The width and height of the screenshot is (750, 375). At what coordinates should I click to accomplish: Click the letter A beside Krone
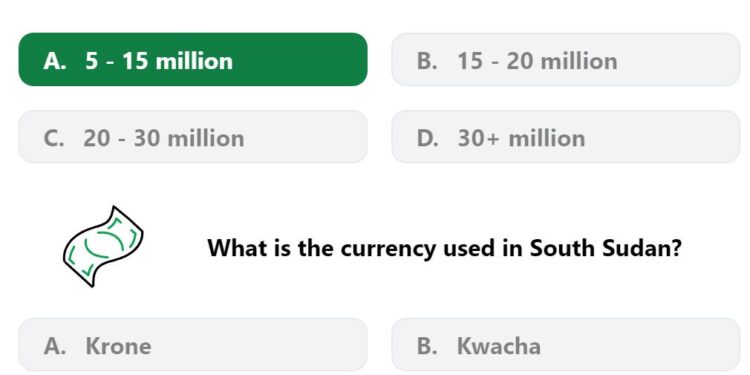point(55,346)
